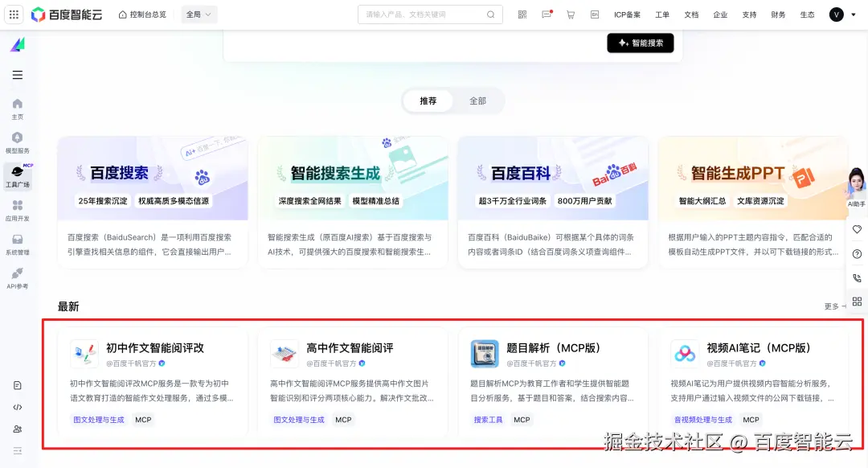Viewport: 868px width, 468px height.
Task: Expand the 全局 region dropdown
Action: [199, 14]
